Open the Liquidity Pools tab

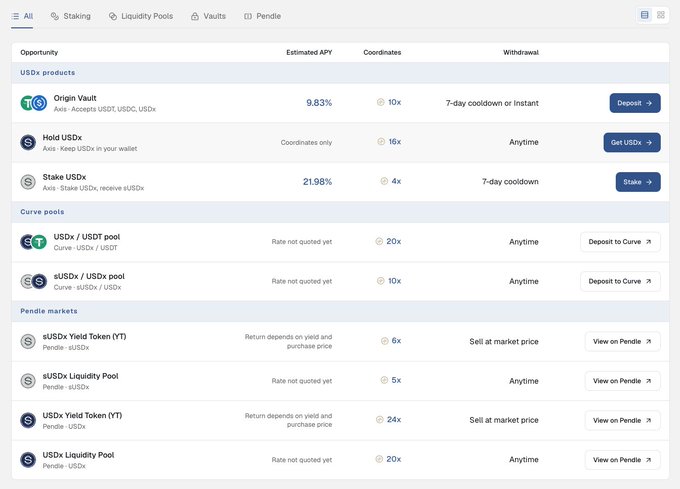tap(141, 16)
